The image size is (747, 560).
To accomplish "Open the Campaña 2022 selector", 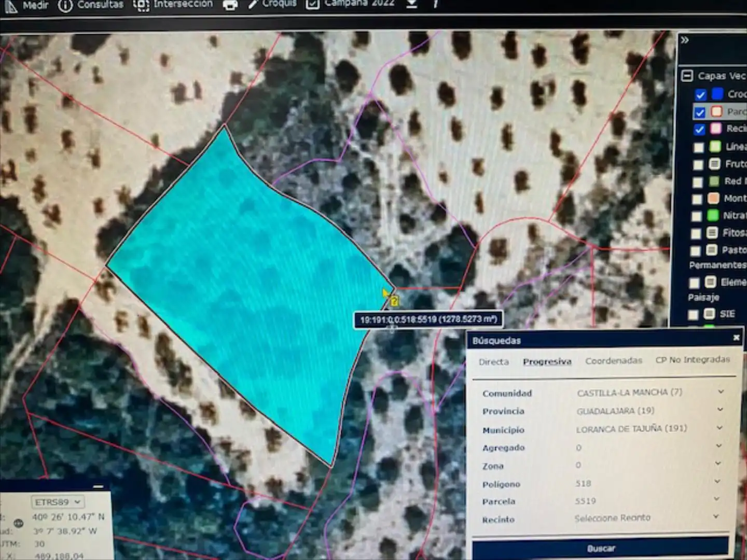I will pos(350,4).
